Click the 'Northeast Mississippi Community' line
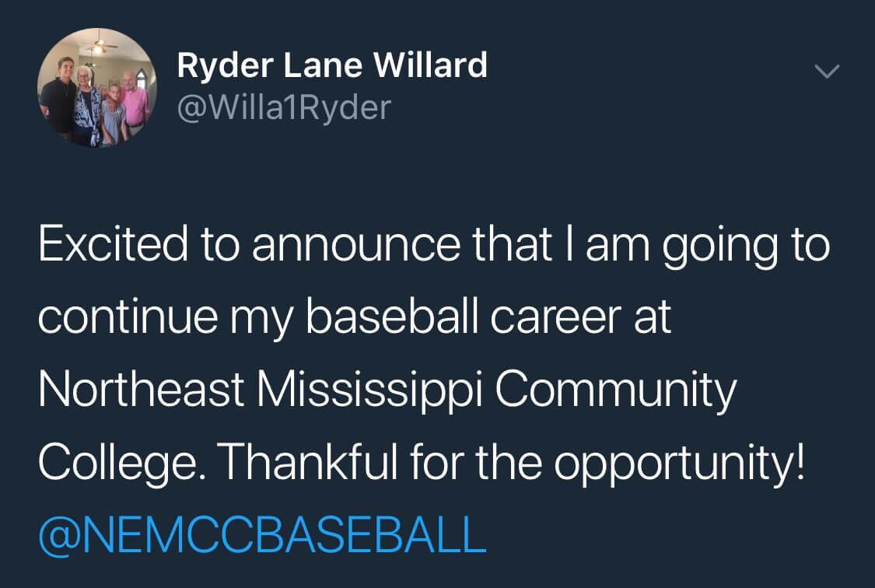Image resolution: width=875 pixels, height=588 pixels. coord(388,390)
